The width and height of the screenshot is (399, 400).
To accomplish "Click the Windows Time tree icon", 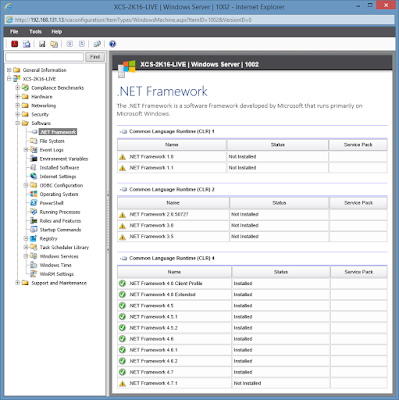I will 33,265.
